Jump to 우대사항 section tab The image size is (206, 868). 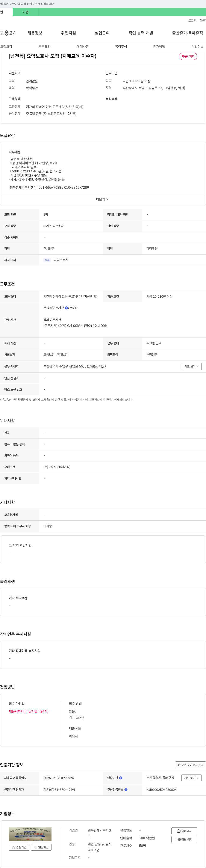pyautogui.click(x=83, y=47)
